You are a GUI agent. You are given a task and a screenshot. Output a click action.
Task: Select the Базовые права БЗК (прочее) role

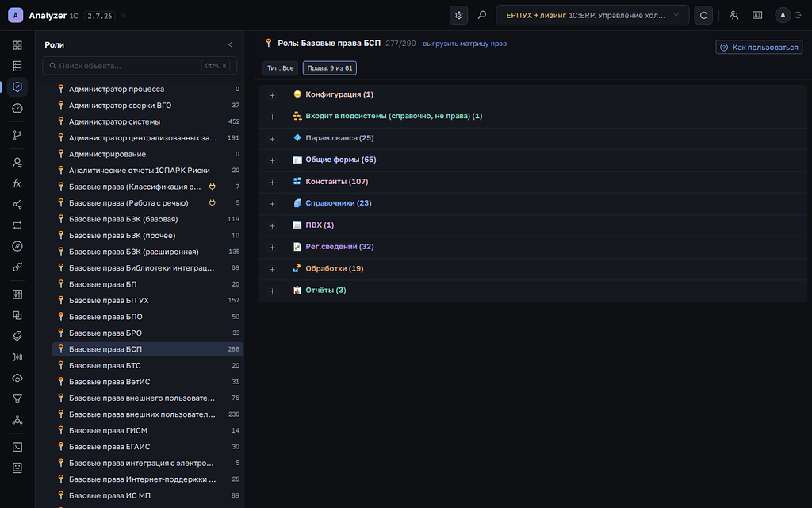click(147, 235)
